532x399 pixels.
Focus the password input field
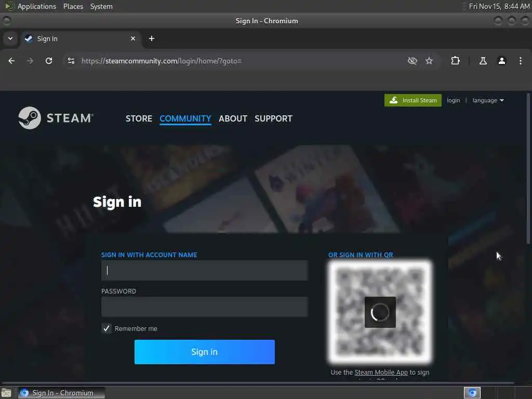coord(204,307)
